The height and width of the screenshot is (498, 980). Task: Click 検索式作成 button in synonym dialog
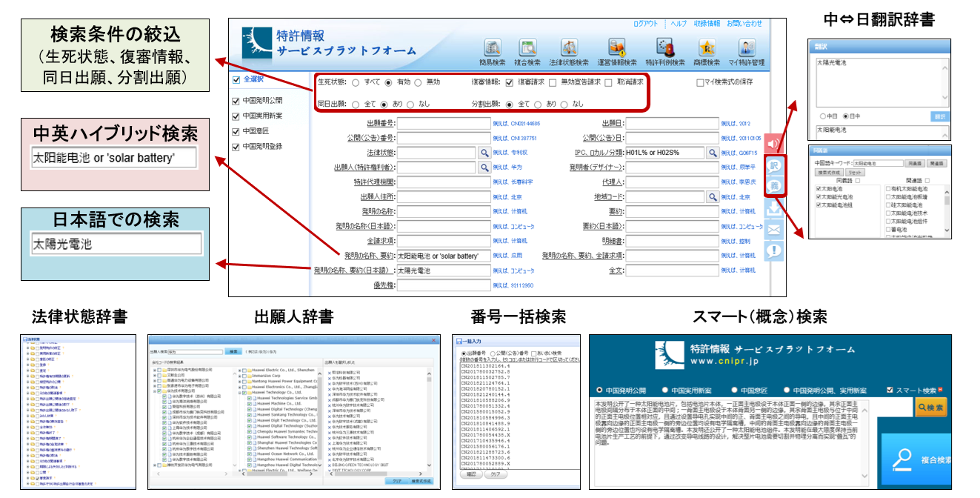pos(828,172)
